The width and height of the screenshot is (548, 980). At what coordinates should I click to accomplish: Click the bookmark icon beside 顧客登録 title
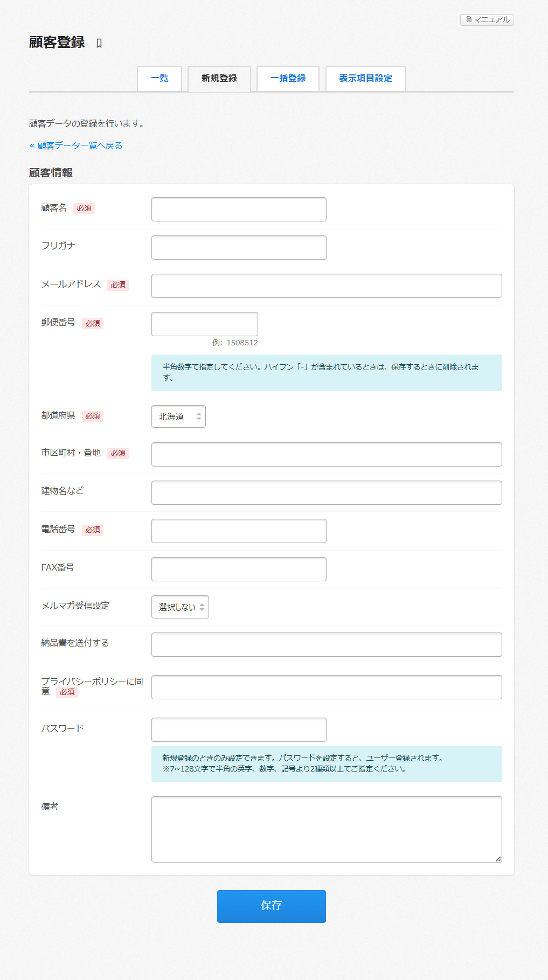[99, 44]
